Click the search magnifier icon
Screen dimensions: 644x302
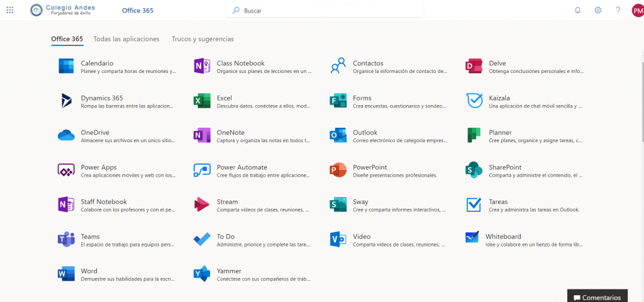coord(236,11)
